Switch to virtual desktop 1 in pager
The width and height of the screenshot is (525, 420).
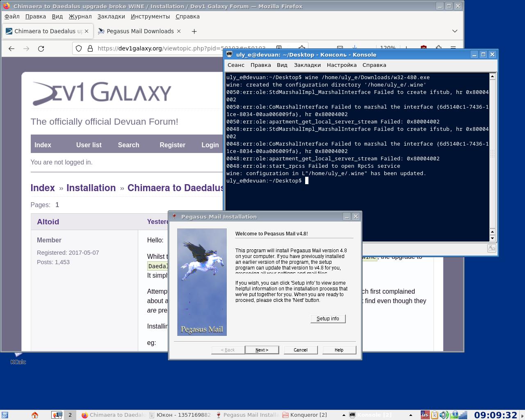(57, 415)
